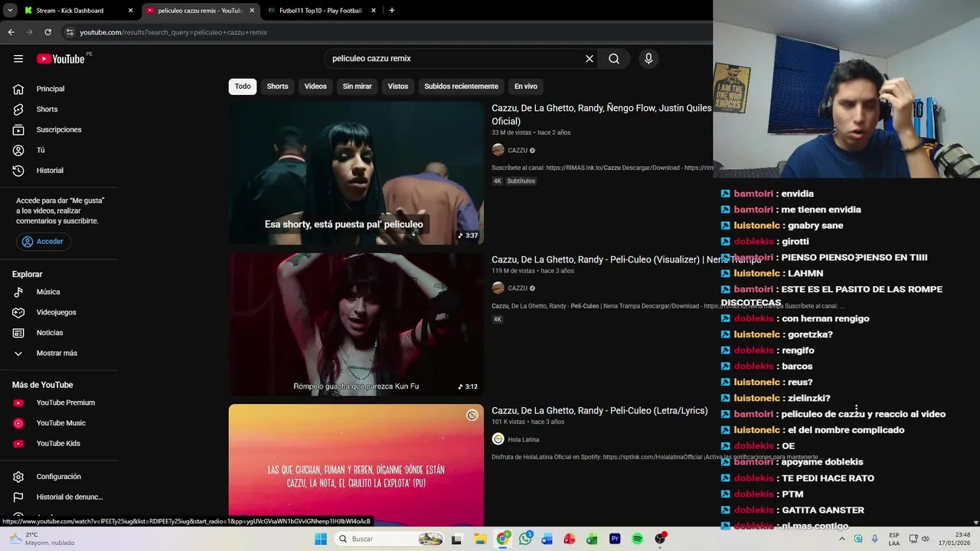Select the peliculeo cazzu remix tab

pyautogui.click(x=201, y=11)
